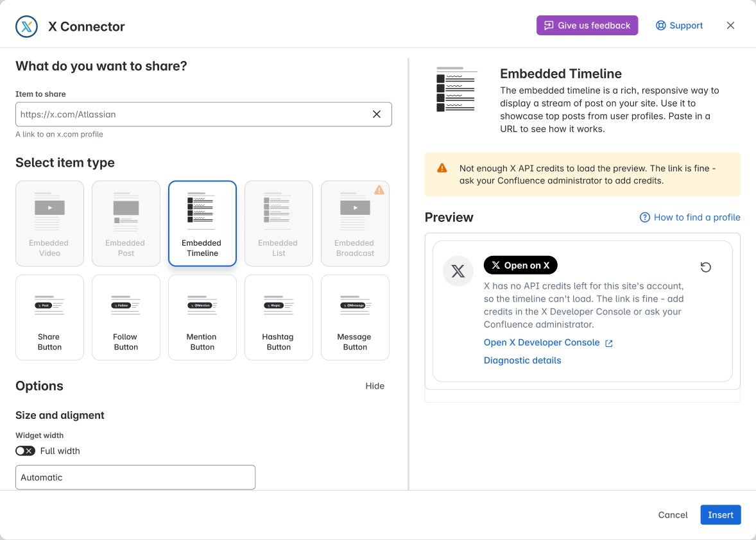Image resolution: width=756 pixels, height=540 pixels.
Task: Open the X Developer Console link
Action: pyautogui.click(x=548, y=342)
